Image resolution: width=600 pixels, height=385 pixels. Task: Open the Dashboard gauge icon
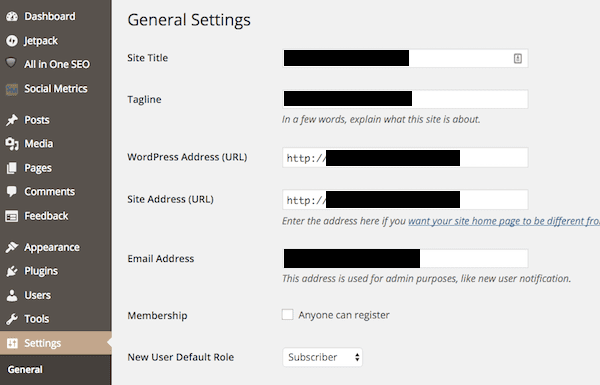pos(12,16)
